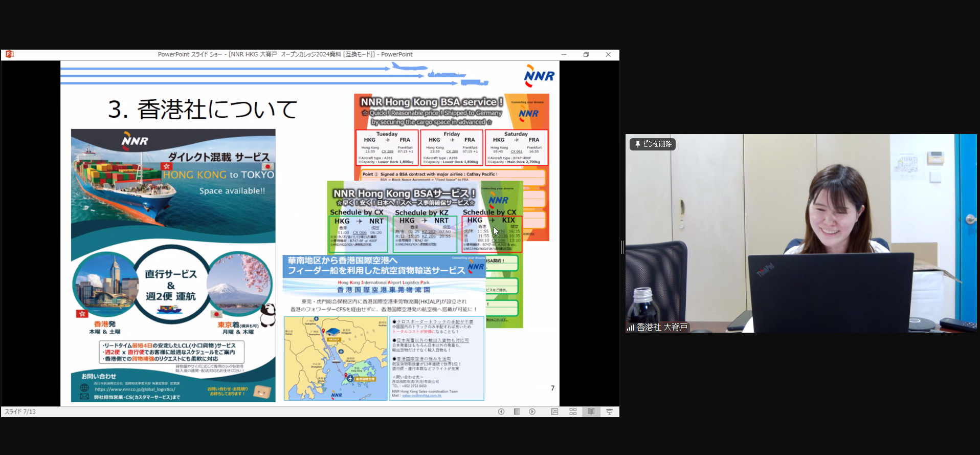Click the divider handle between slide and video
The image size is (980, 455).
(622, 247)
